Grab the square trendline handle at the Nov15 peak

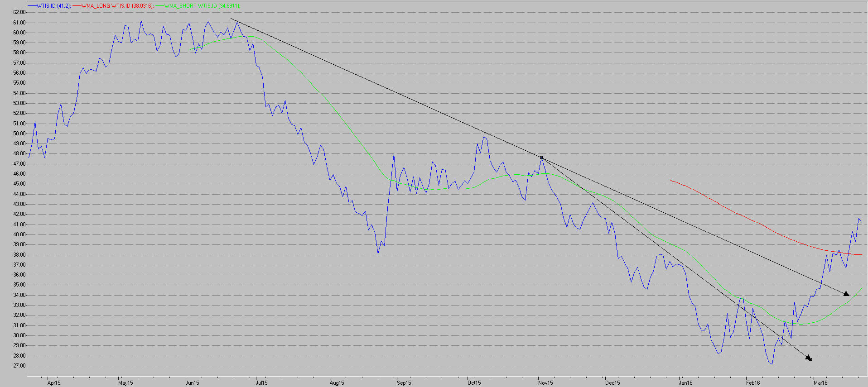pyautogui.click(x=541, y=158)
